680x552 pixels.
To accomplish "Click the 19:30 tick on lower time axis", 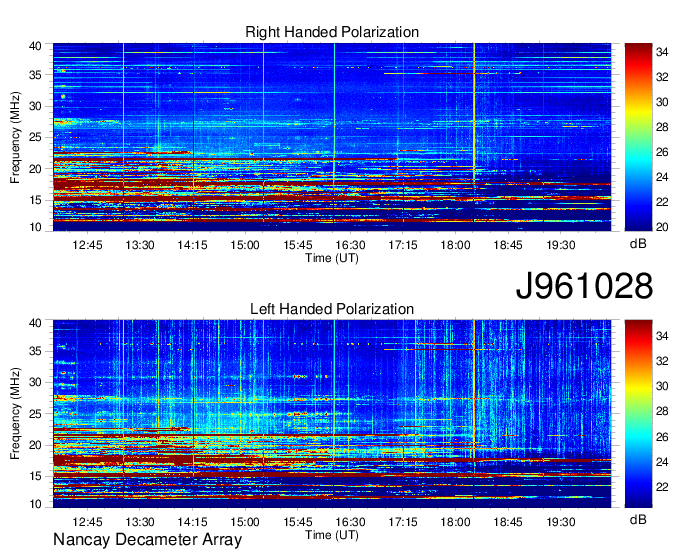I will pos(561,522).
